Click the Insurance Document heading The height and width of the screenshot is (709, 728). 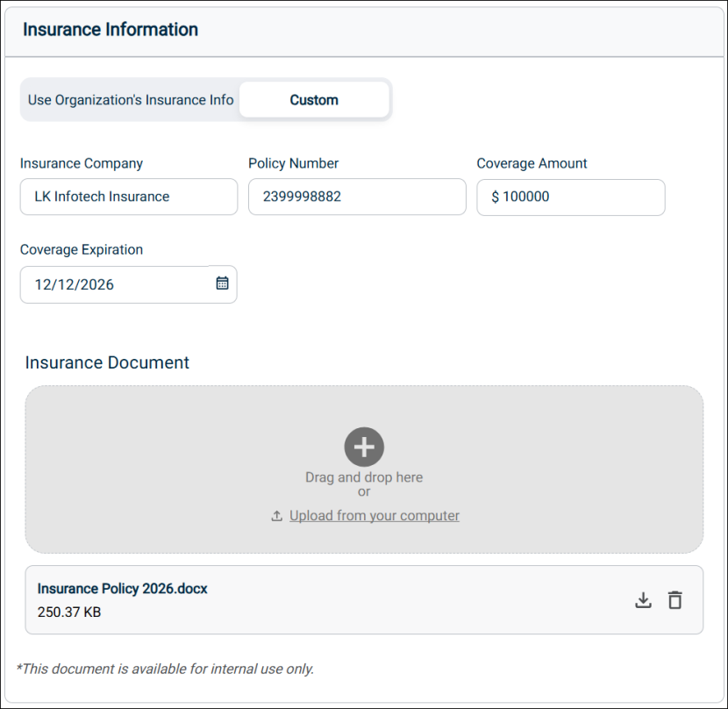pyautogui.click(x=107, y=362)
